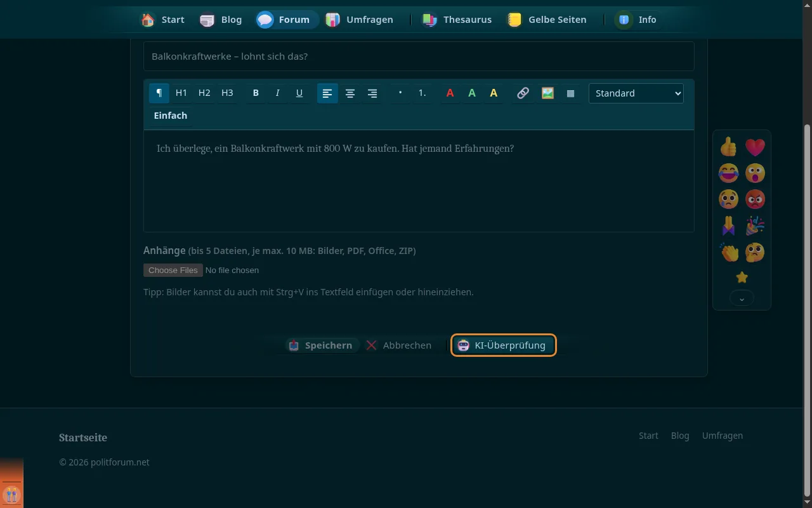Cancel editing with Abbrechen
This screenshot has height=508, width=812.
click(x=399, y=345)
